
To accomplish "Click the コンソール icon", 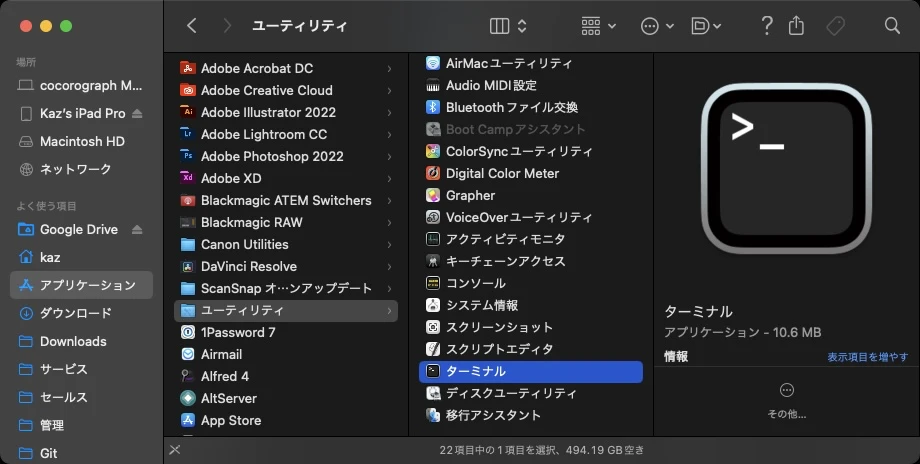I will tap(433, 283).
